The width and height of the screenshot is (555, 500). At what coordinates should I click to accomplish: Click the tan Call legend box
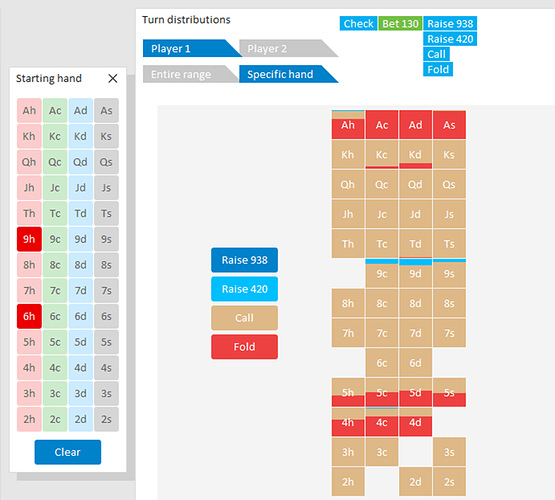(x=245, y=318)
